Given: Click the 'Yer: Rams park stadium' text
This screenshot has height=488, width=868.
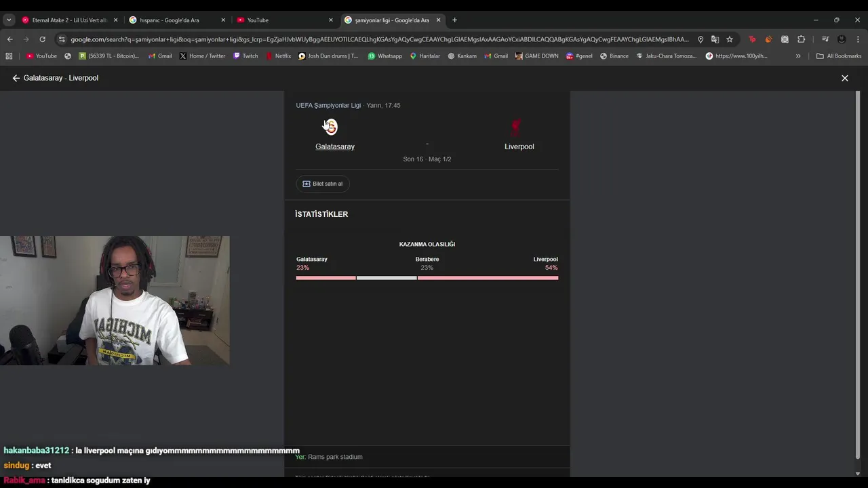Looking at the screenshot, I should click(329, 457).
